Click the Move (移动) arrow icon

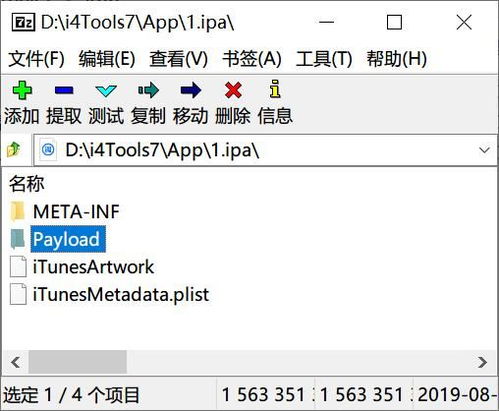click(191, 90)
